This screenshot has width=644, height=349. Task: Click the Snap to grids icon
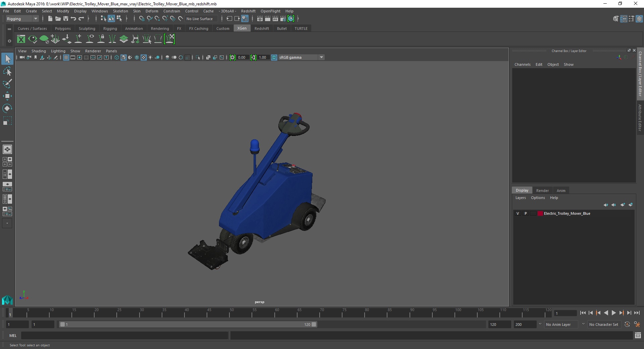pyautogui.click(x=142, y=19)
